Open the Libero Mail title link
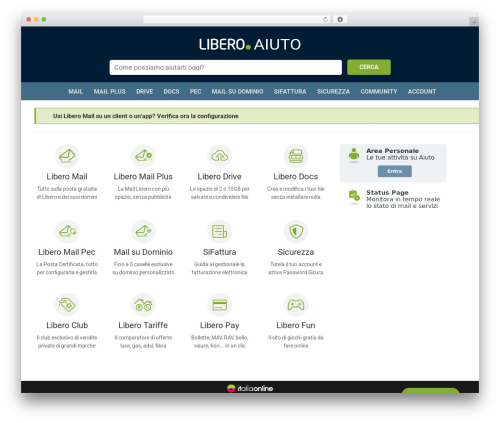 pos(67,177)
